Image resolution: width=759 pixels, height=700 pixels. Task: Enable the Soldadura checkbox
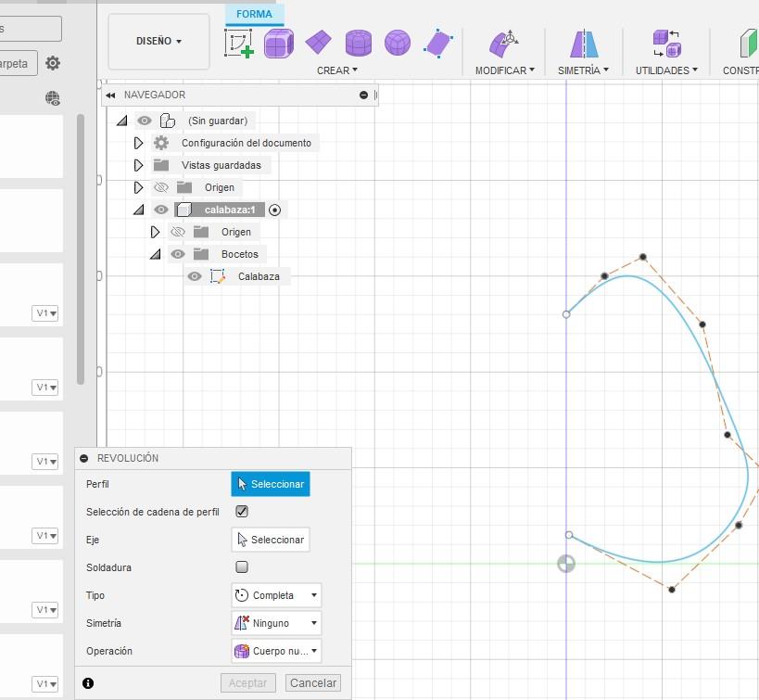pos(242,566)
